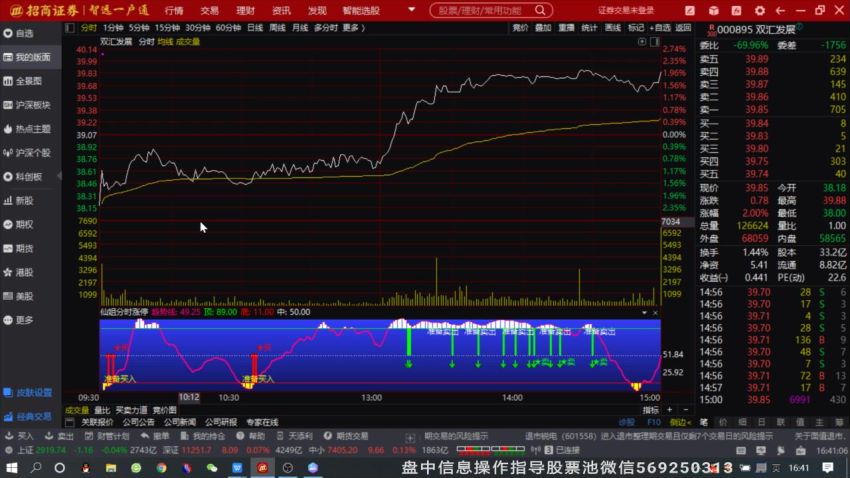Expand the news ticker plus box

410,437
